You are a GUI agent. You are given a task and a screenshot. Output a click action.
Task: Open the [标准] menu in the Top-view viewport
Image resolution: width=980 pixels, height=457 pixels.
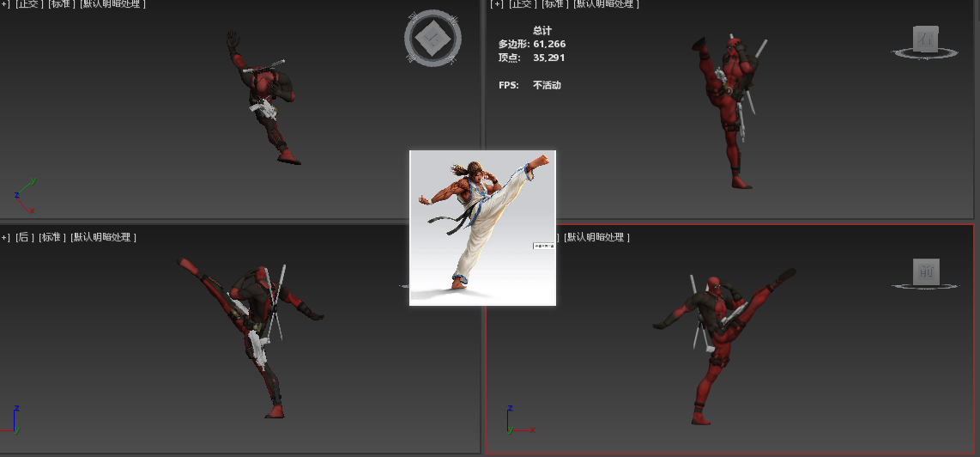click(62, 3)
